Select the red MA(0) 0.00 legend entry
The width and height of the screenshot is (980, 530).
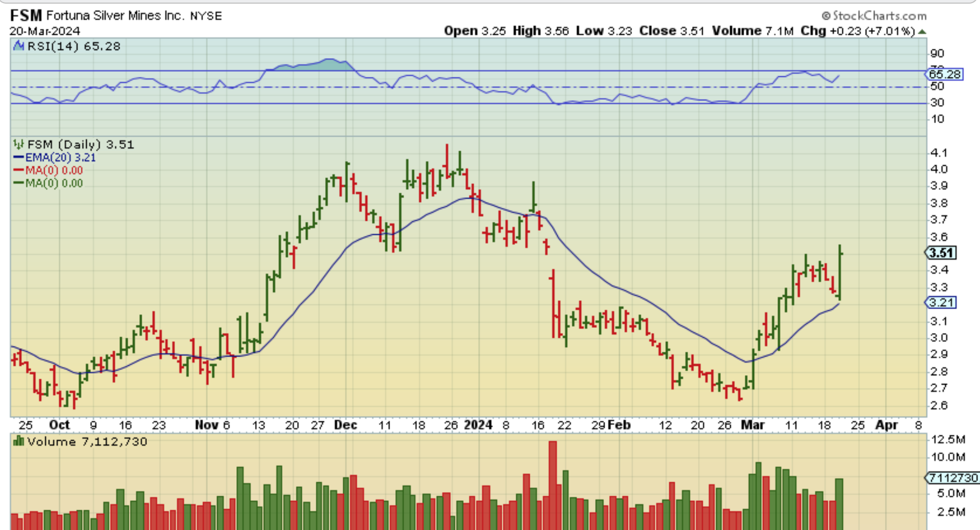[x=48, y=170]
